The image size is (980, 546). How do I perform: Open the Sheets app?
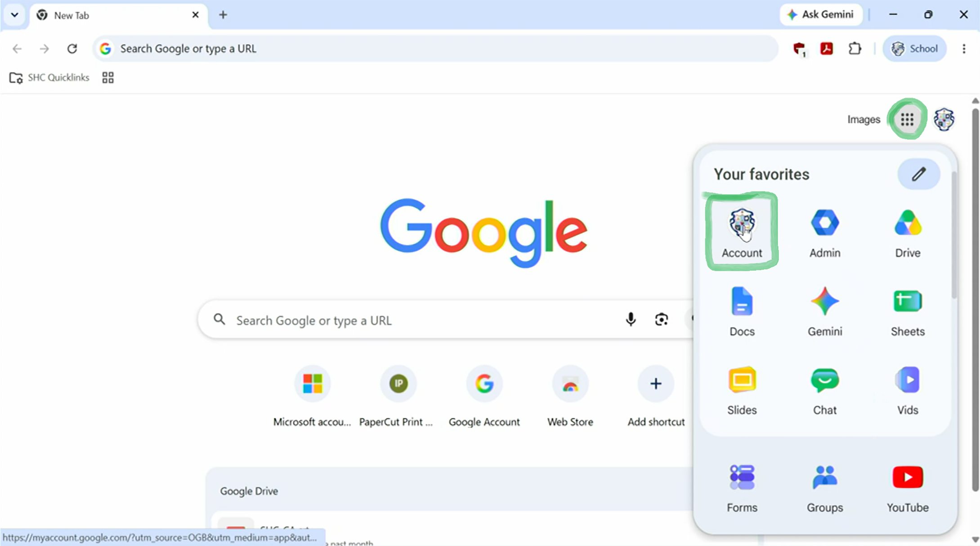point(907,311)
